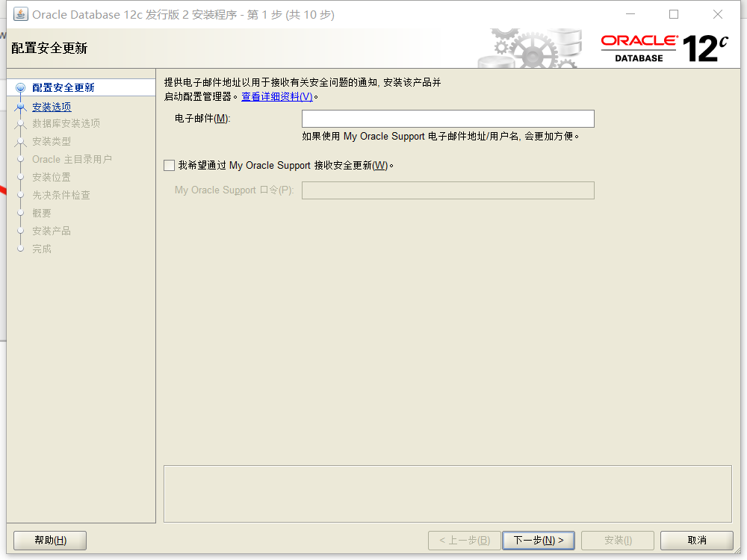Enable My Oracle Support security updates checkbox
This screenshot has height=560, width=747.
(x=169, y=165)
